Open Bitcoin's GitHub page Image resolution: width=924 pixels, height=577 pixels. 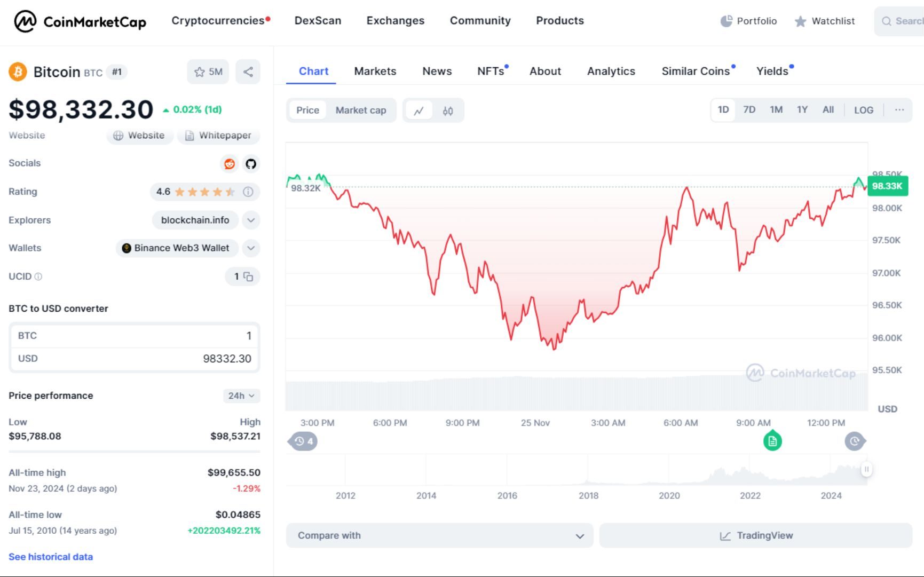[250, 164]
